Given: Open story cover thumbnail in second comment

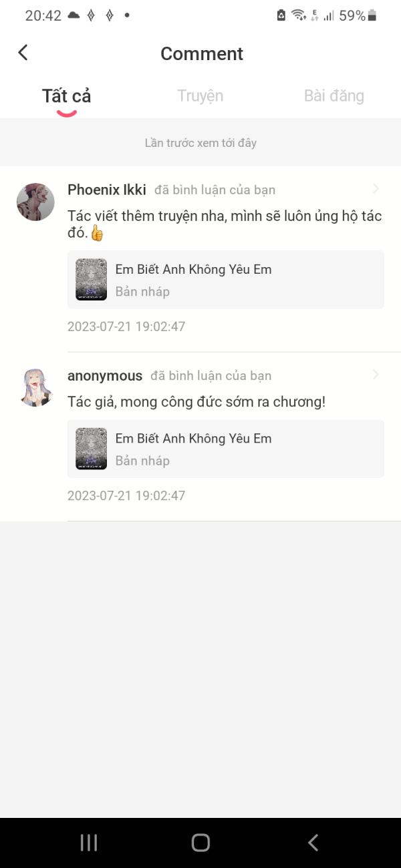Looking at the screenshot, I should 92,449.
